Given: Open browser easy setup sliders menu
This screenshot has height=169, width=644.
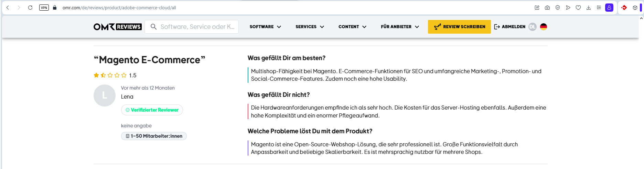Looking at the screenshot, I should [x=599, y=8].
